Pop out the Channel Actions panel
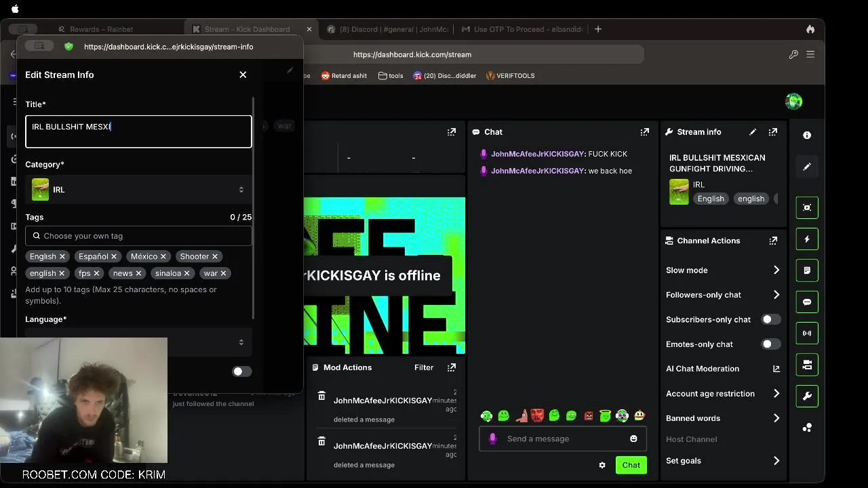 click(773, 241)
